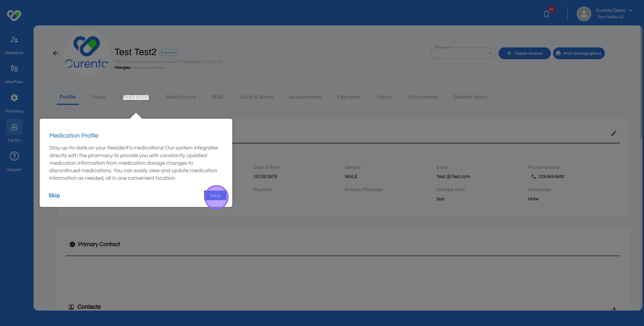This screenshot has height=326, width=644.
Task: Click the Allergies text Avocado, Banana
Action: coord(149,68)
